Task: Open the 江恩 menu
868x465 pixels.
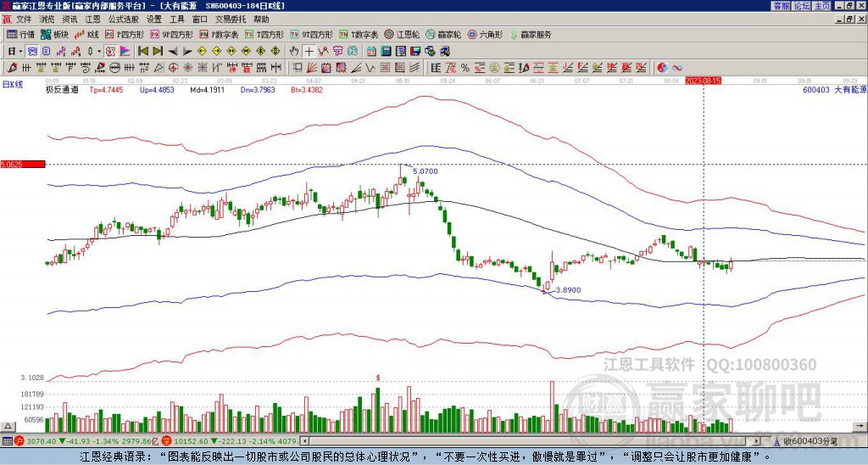Action: point(92,20)
